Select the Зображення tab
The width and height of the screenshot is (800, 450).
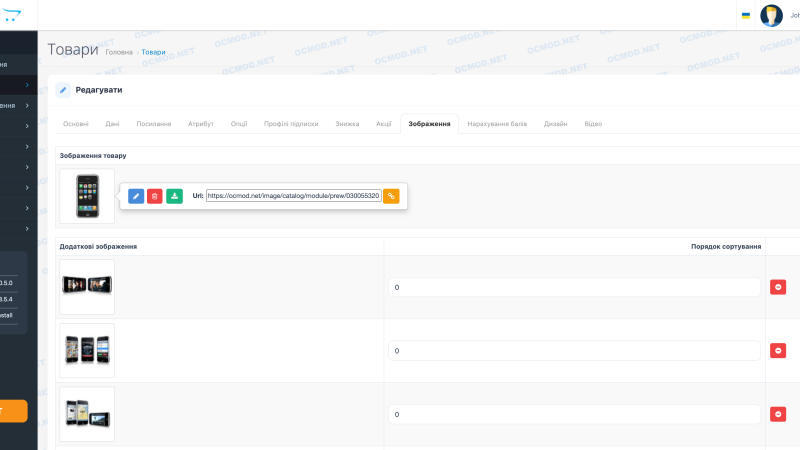point(429,124)
